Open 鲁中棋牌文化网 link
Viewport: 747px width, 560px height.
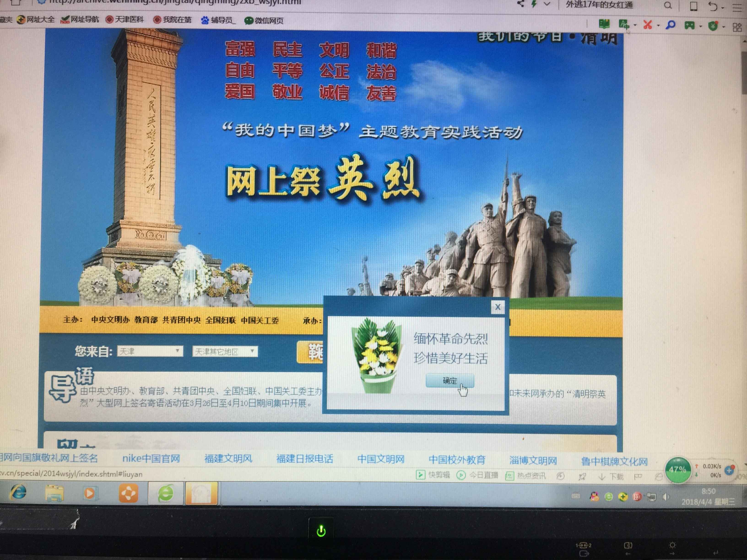point(614,461)
